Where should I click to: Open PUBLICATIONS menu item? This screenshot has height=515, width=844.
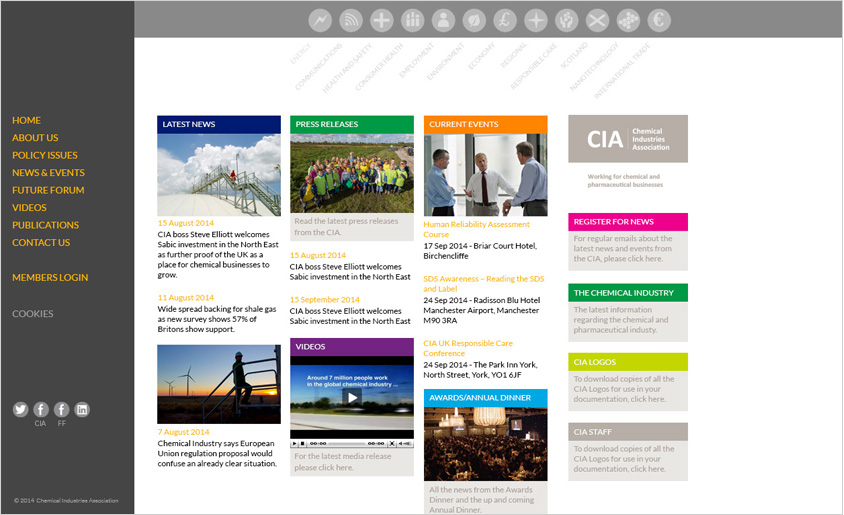pos(45,225)
